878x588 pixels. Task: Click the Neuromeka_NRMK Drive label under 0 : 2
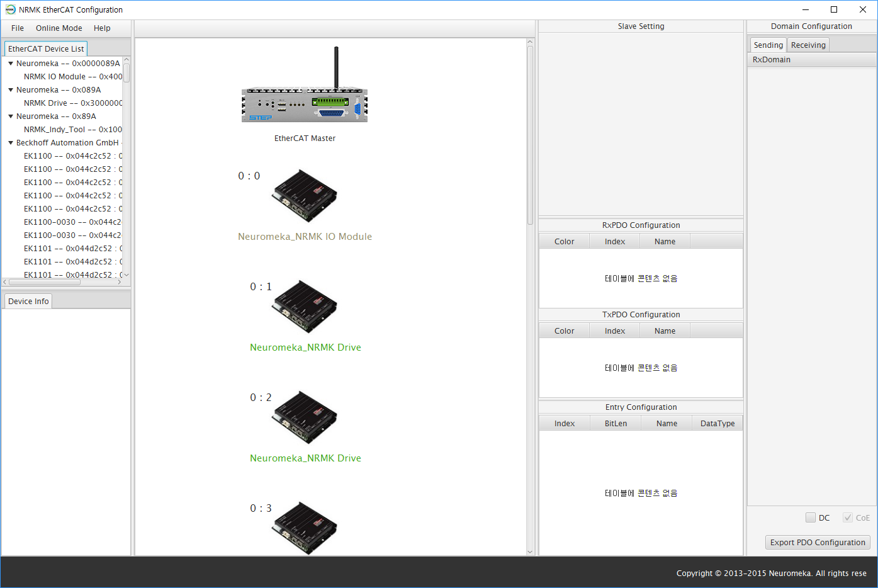[x=305, y=458]
